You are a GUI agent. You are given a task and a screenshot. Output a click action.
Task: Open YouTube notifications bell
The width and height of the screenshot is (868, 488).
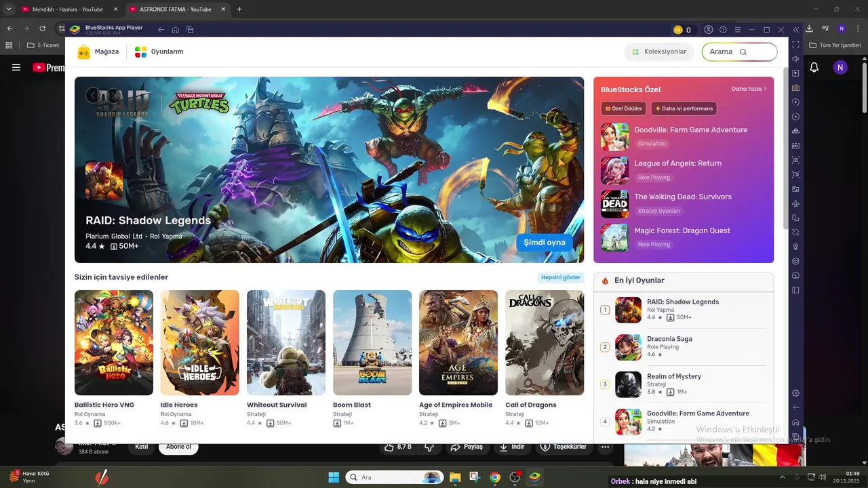[x=814, y=67]
